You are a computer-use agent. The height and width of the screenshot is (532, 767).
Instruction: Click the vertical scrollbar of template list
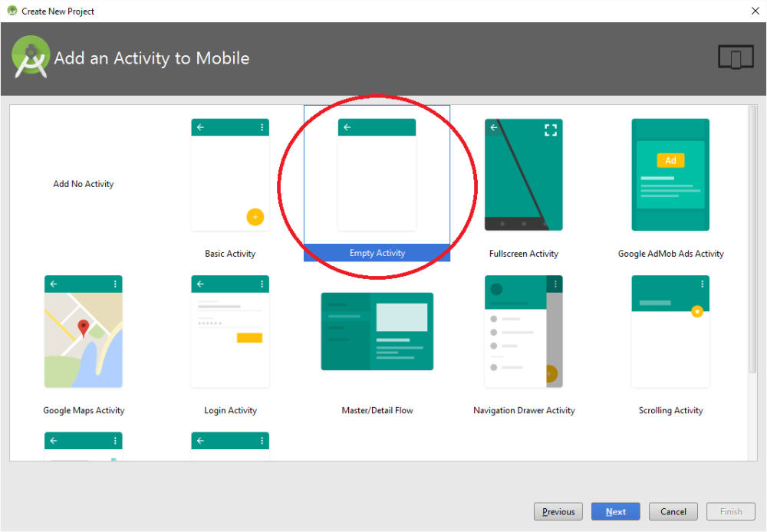coord(753,240)
